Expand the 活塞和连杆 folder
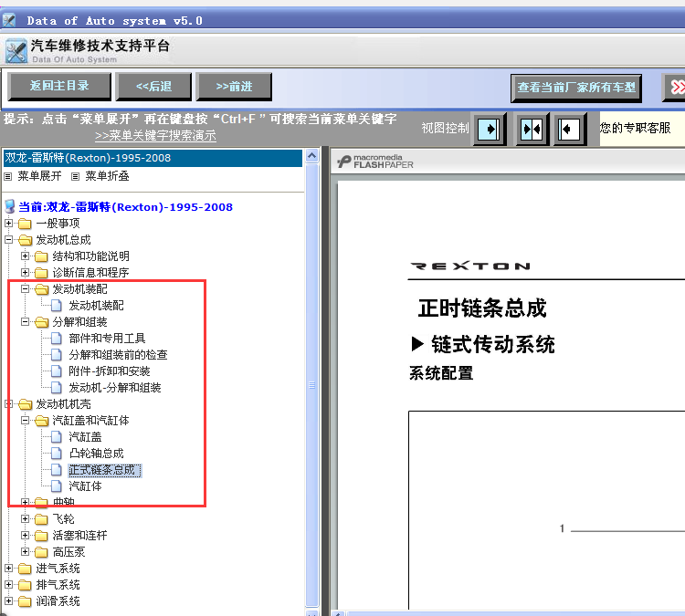The height and width of the screenshot is (616, 685). 25,535
